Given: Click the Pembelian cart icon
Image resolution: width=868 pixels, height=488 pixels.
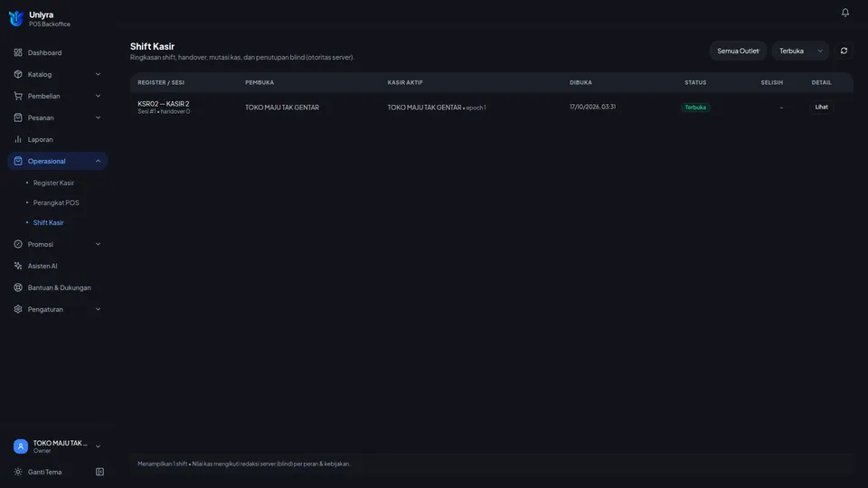Looking at the screenshot, I should 18,96.
